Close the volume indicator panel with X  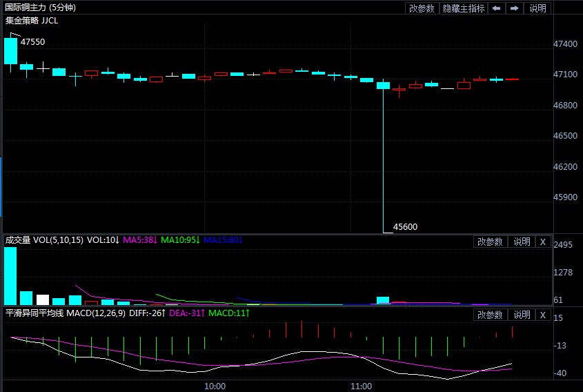pyautogui.click(x=542, y=242)
